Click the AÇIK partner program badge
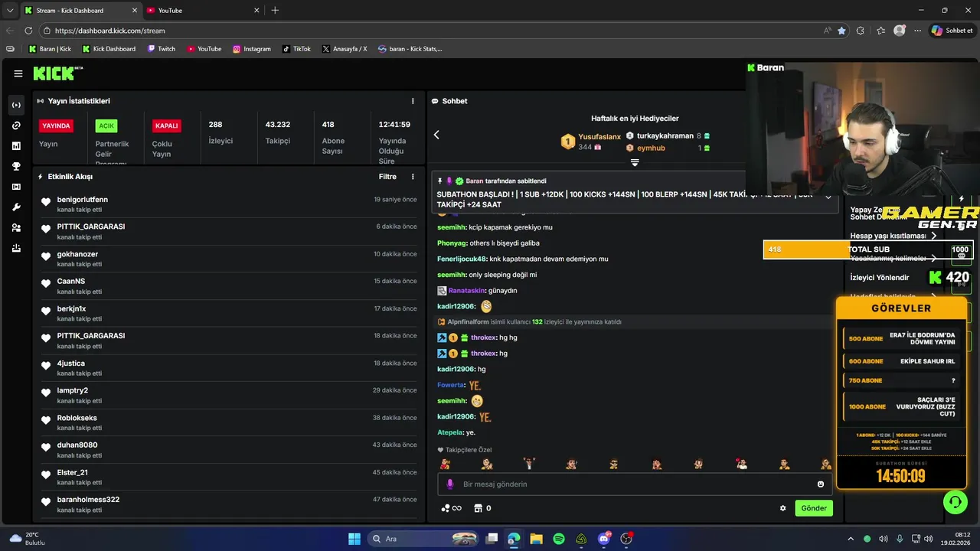The width and height of the screenshot is (980, 551). [106, 126]
